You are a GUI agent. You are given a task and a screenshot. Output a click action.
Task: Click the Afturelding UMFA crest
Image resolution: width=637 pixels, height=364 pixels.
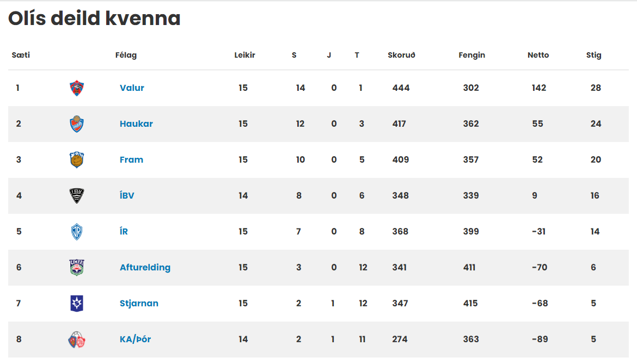(77, 267)
